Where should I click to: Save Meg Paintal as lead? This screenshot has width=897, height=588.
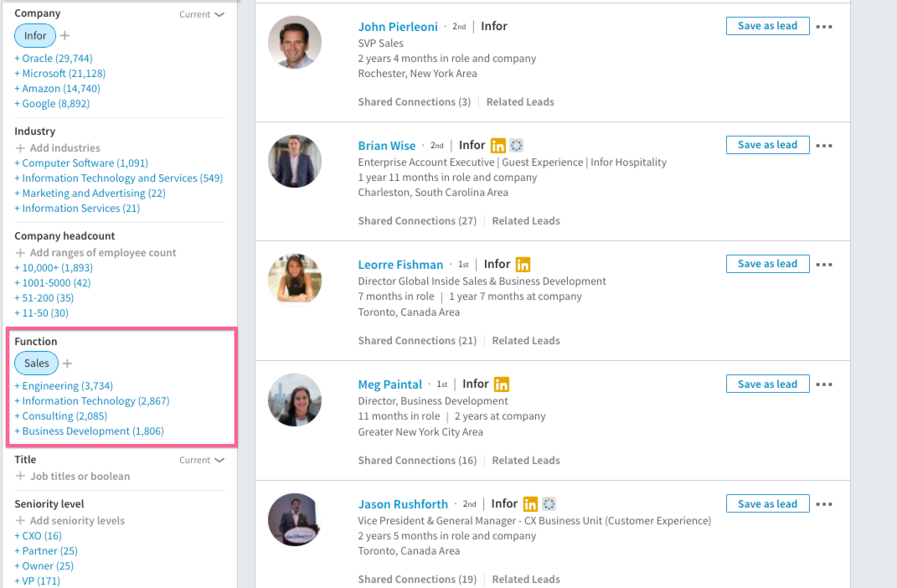(767, 384)
